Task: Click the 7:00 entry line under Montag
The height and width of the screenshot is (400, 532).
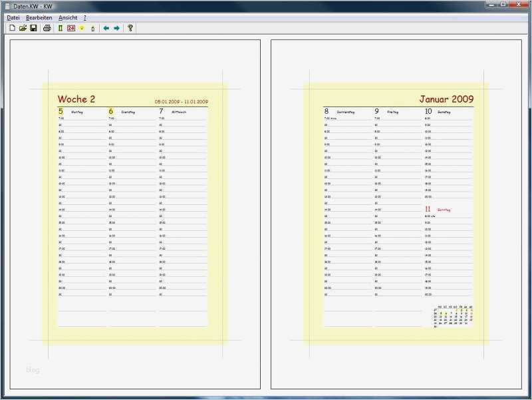Action: click(82, 118)
